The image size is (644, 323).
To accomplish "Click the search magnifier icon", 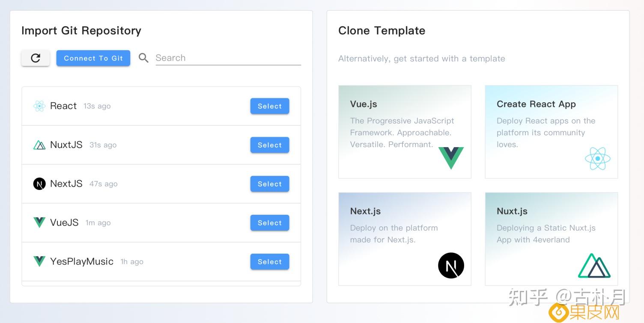I will pos(143,58).
